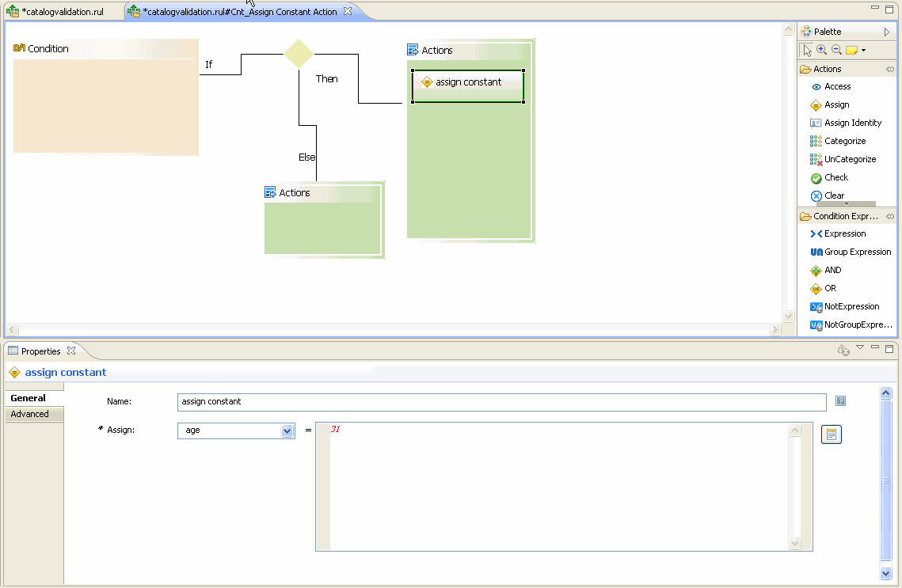Select the Expression condition tool
902x588 pixels.
coord(838,234)
